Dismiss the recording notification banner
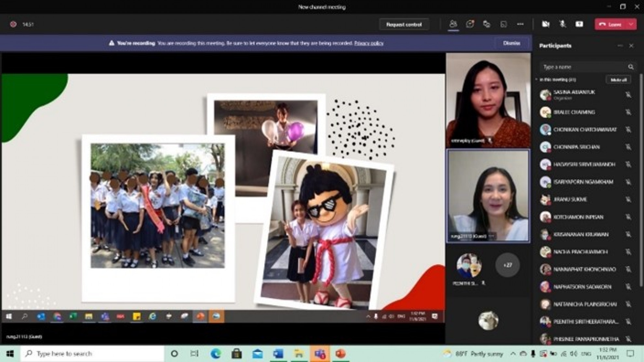 point(512,43)
